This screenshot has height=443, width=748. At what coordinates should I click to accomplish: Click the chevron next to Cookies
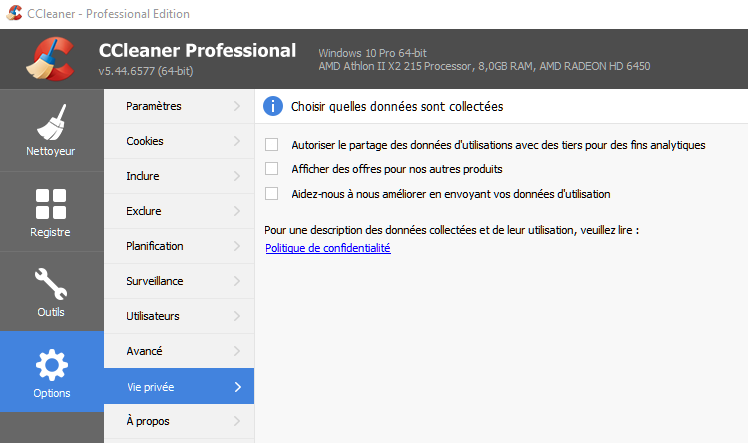tap(237, 141)
